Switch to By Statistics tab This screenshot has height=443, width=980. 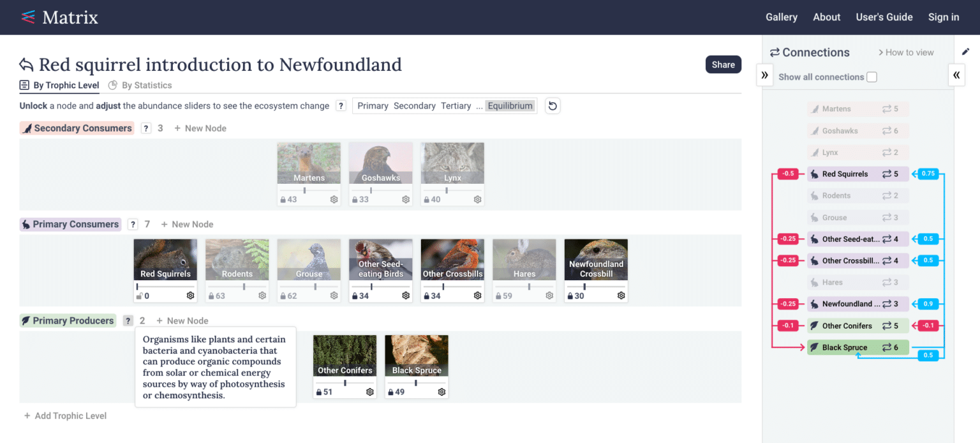point(140,86)
